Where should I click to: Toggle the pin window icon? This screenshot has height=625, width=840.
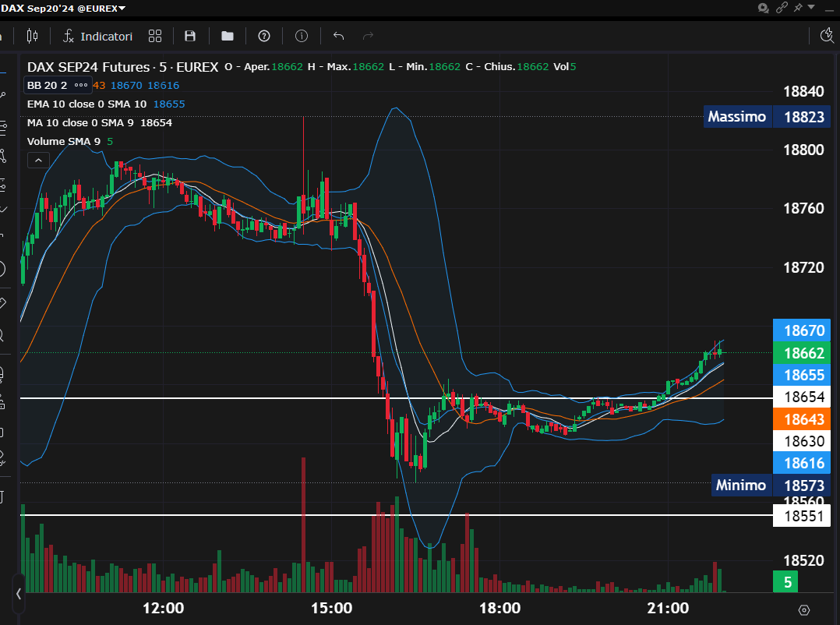(x=797, y=8)
